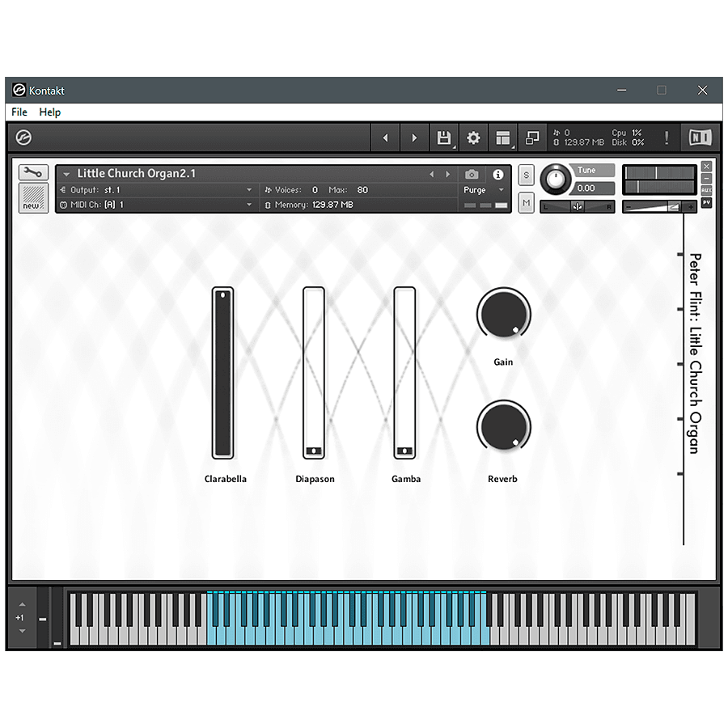The image size is (728, 728).
Task: Open the workspace layout panel icon
Action: 503,138
